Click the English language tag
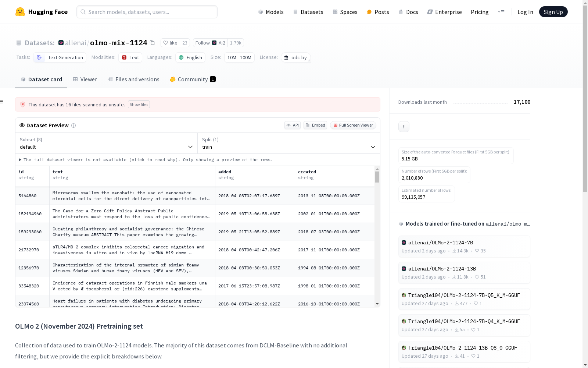Screen dimensions: 588x368 190,57
